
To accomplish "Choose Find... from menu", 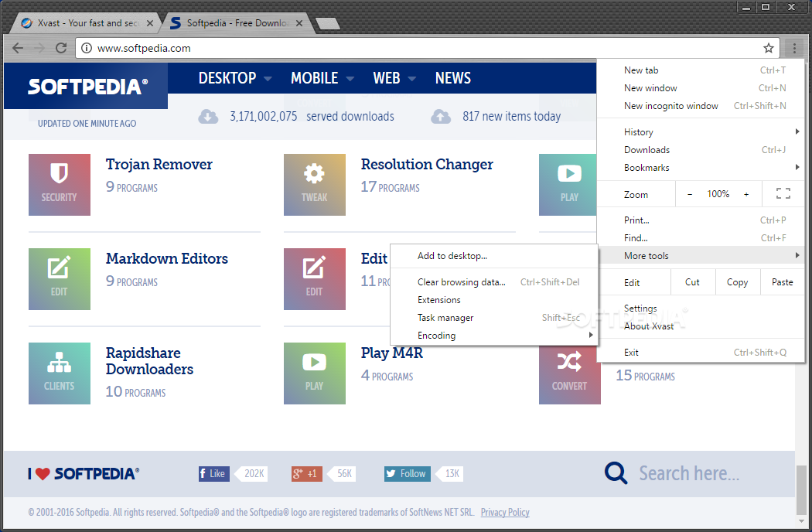I will [701, 237].
